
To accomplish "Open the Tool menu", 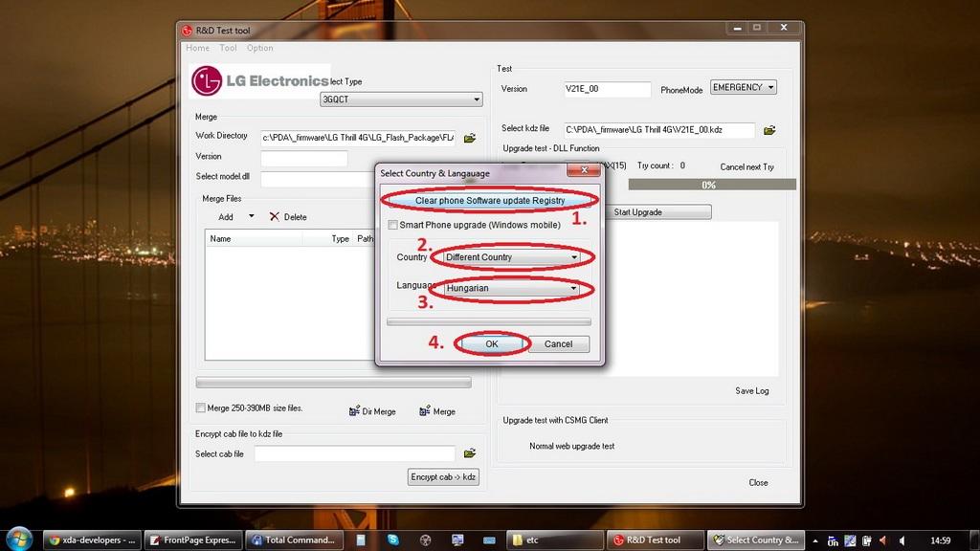I will [x=228, y=48].
